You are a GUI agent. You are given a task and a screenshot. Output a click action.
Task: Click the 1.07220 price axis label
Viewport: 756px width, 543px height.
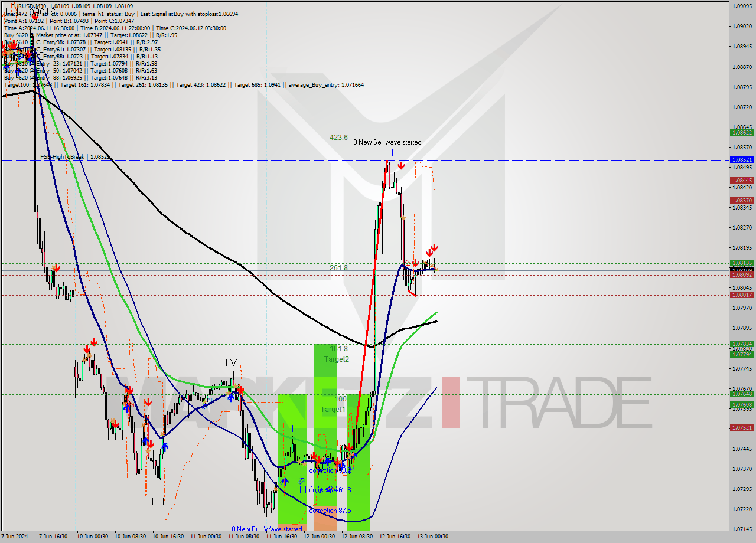click(742, 509)
